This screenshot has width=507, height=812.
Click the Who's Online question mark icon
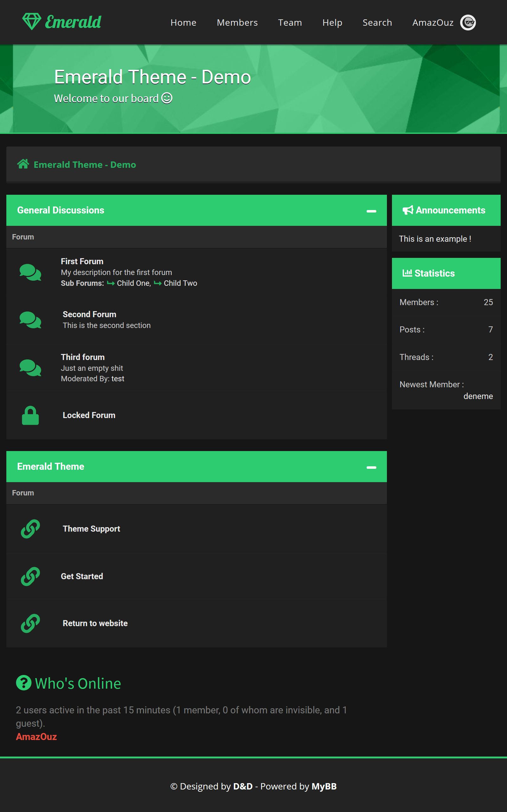[23, 683]
